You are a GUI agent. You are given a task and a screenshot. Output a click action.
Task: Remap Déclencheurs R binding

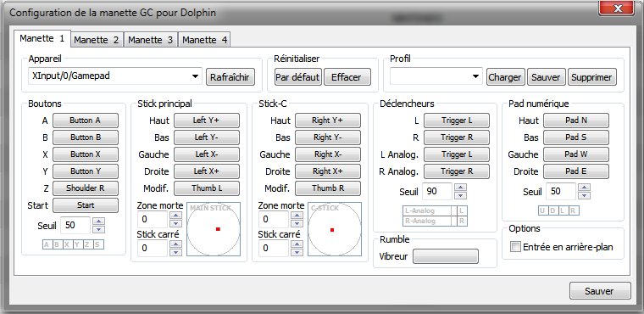tap(457, 137)
